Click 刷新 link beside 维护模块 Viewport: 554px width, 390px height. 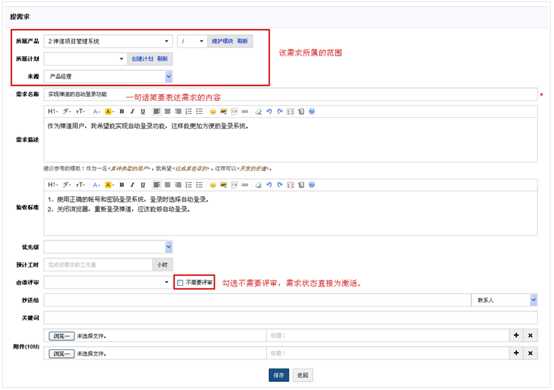pyautogui.click(x=242, y=41)
